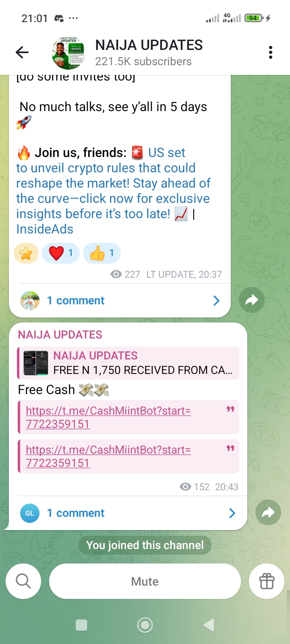Open the gift icon button
Viewport: 290px width, 644px height.
[267, 581]
